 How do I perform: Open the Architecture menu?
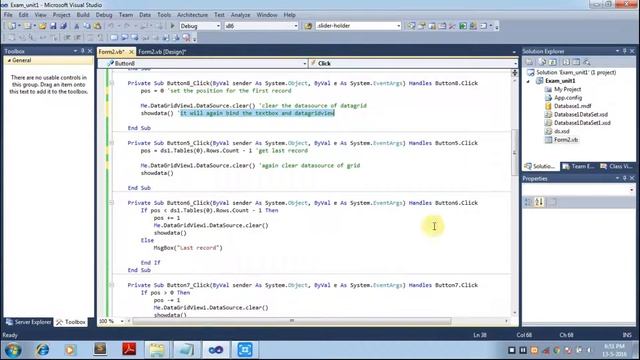(x=192, y=15)
